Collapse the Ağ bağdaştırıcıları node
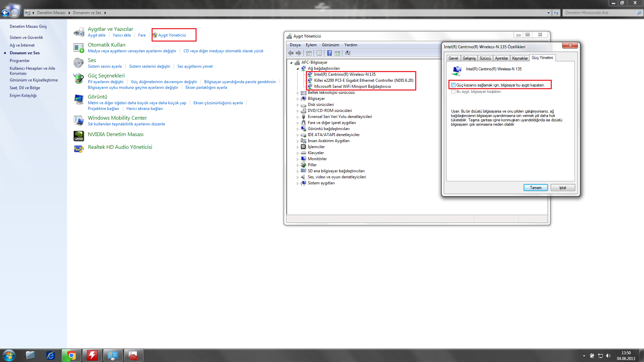This screenshot has height=362, width=644. [x=298, y=69]
